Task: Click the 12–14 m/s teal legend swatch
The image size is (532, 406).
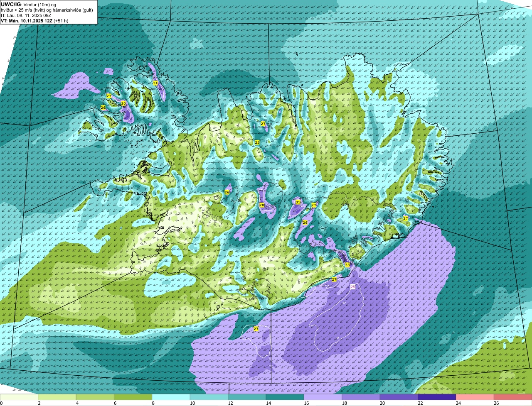Action: pos(247,397)
